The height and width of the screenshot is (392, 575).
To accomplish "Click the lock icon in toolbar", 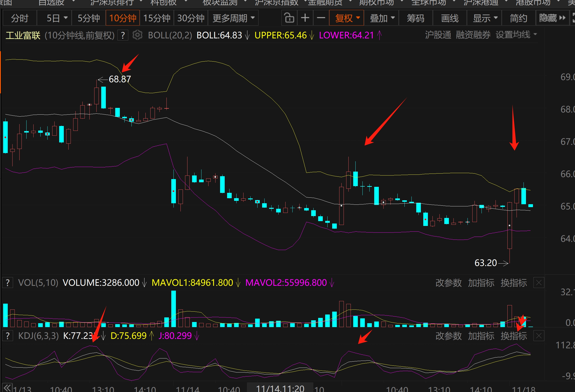I will pyautogui.click(x=289, y=18).
